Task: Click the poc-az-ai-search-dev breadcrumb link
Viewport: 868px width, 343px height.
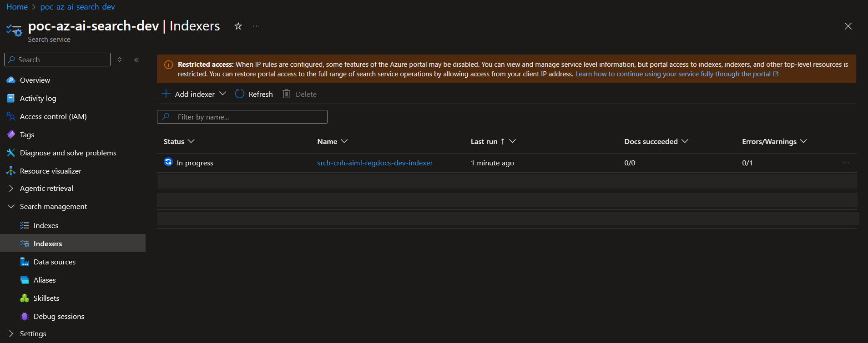Action: 77,7
